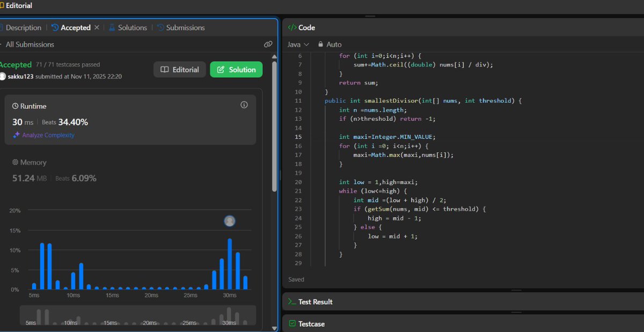
Task: Click the Solutions flask icon
Action: pos(110,27)
